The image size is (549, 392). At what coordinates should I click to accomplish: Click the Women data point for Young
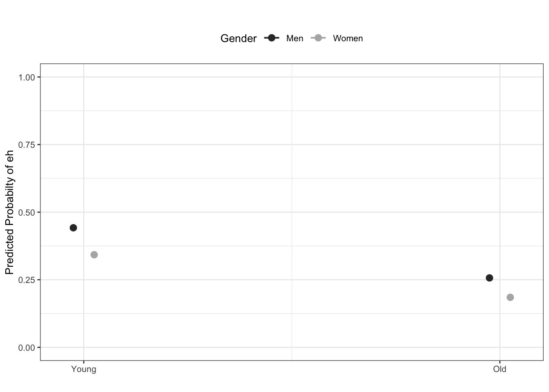(94, 255)
